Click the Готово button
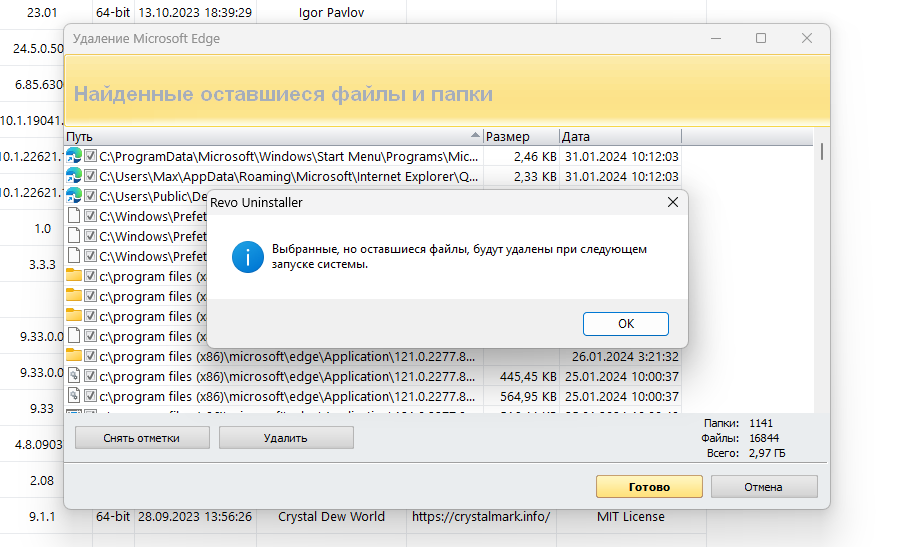Viewport: 900px width, 547px height. [x=649, y=487]
